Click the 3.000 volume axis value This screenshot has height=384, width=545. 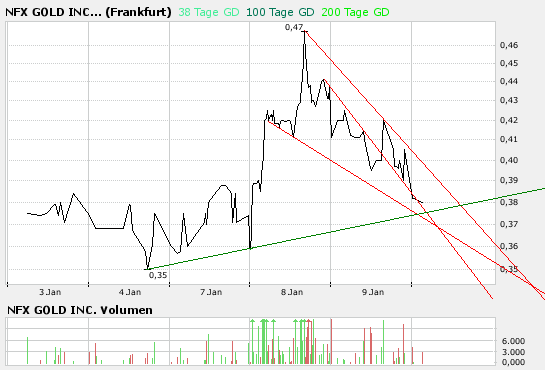(x=513, y=352)
